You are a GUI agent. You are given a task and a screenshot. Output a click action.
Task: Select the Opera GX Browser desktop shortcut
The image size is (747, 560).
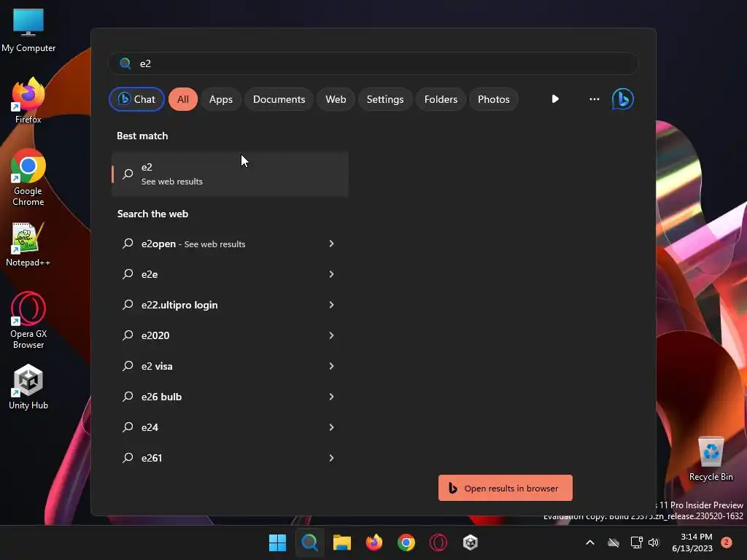tap(28, 320)
